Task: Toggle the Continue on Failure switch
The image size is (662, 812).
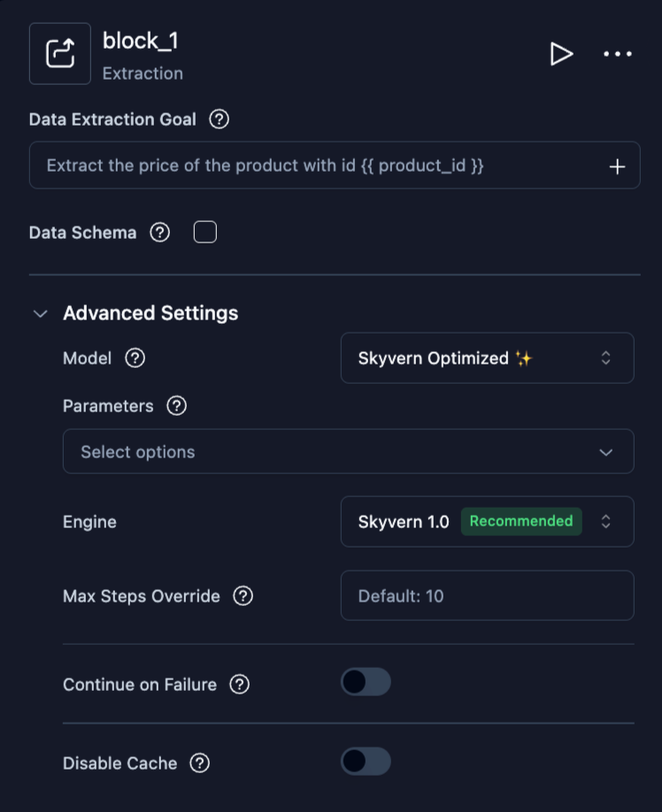Action: point(366,683)
